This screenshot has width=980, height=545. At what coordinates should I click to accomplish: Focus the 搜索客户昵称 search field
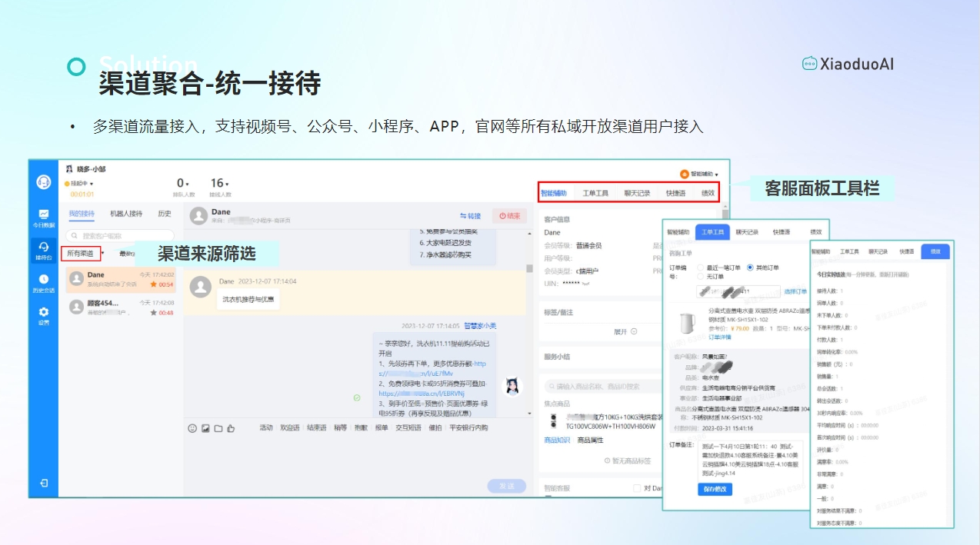coord(120,236)
